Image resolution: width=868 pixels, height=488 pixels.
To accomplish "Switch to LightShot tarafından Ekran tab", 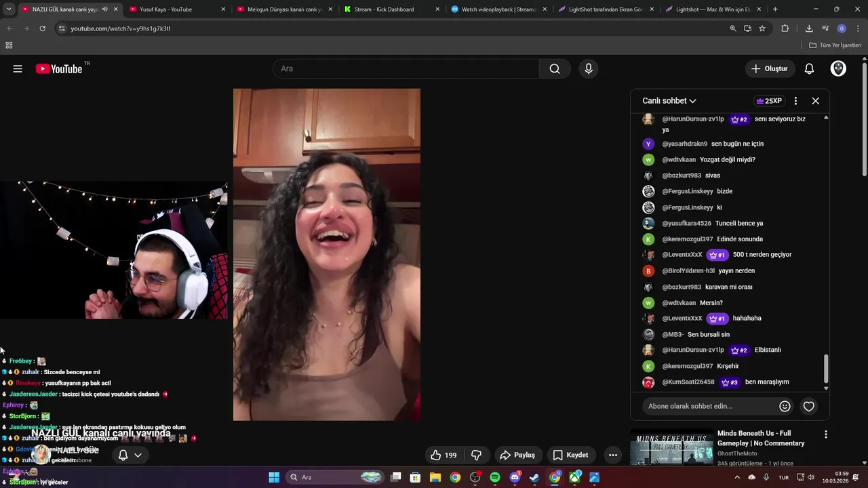I will pyautogui.click(x=606, y=9).
